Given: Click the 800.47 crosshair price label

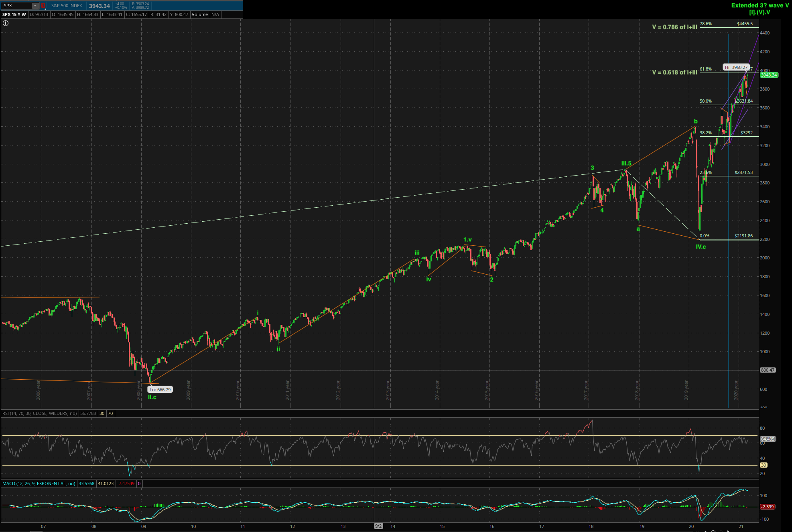Looking at the screenshot, I should [x=768, y=370].
